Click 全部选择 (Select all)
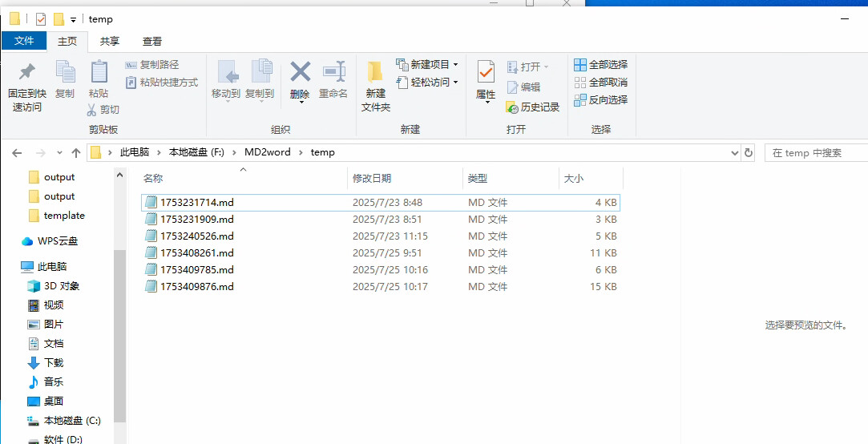 600,65
